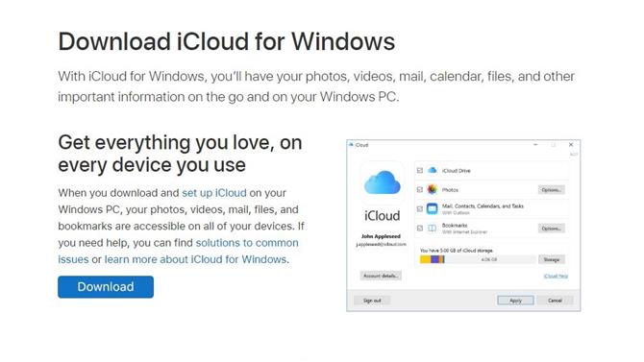The image size is (644, 362).
Task: Follow 'learn more about iCloud for Windows' link
Action: (195, 259)
